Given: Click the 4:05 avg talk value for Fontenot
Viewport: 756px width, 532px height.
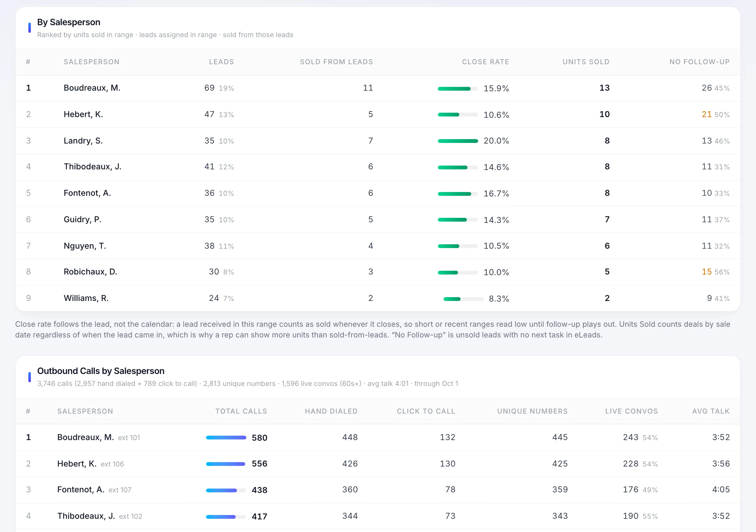Looking at the screenshot, I should point(721,490).
